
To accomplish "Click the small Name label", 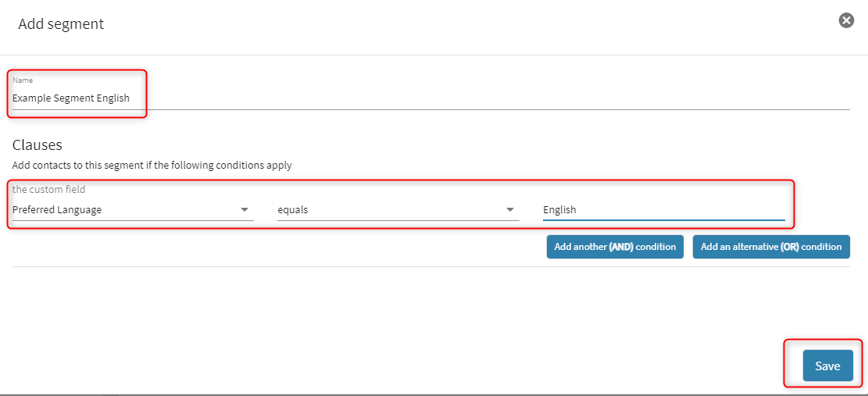I will tap(23, 80).
